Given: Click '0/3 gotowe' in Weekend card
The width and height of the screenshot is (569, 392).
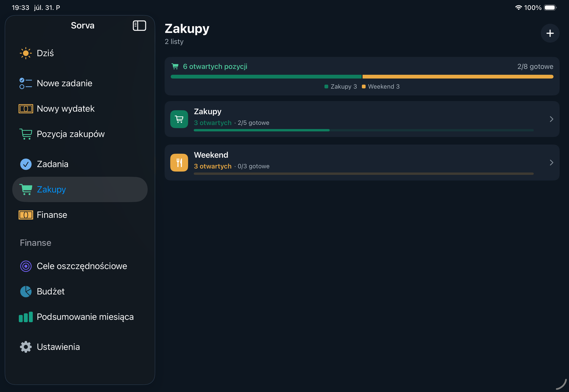Looking at the screenshot, I should pos(254,166).
